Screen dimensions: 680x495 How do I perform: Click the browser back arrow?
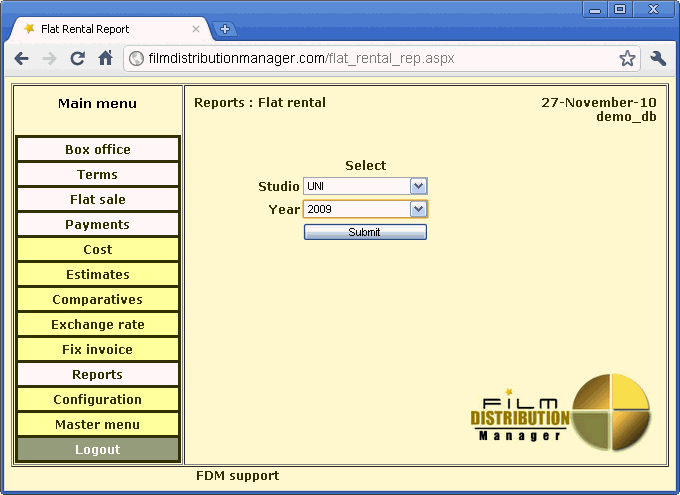tap(22, 59)
